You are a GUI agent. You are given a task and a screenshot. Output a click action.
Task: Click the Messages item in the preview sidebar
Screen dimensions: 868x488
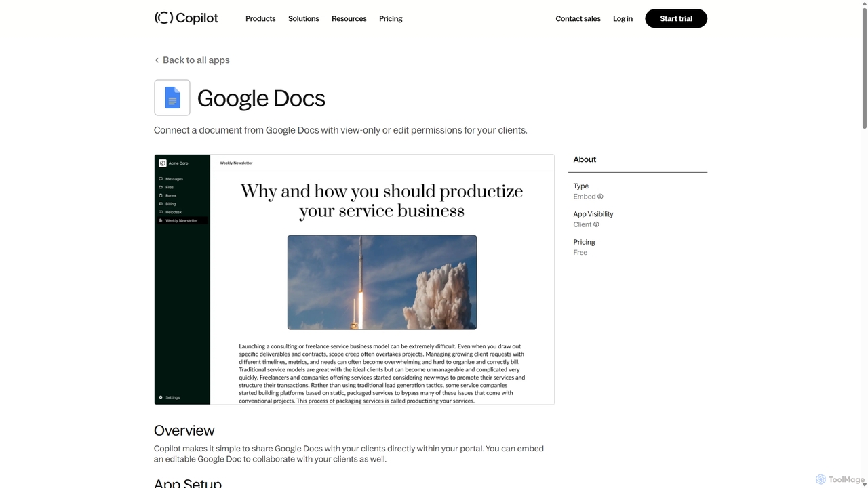(174, 179)
